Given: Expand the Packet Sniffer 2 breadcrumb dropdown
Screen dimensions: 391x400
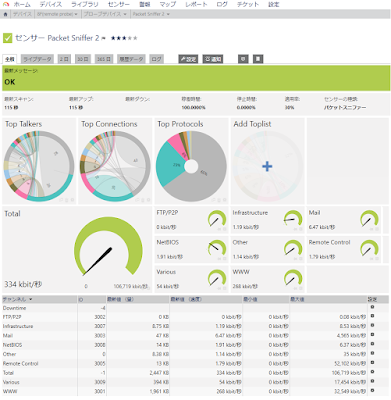Looking at the screenshot, I should click(168, 14).
